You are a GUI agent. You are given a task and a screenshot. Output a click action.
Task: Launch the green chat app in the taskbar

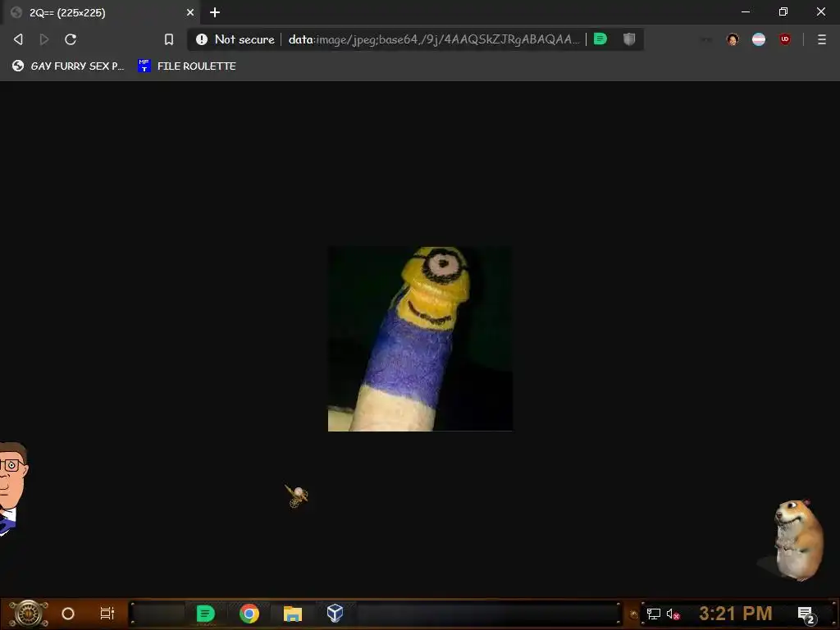coord(205,614)
